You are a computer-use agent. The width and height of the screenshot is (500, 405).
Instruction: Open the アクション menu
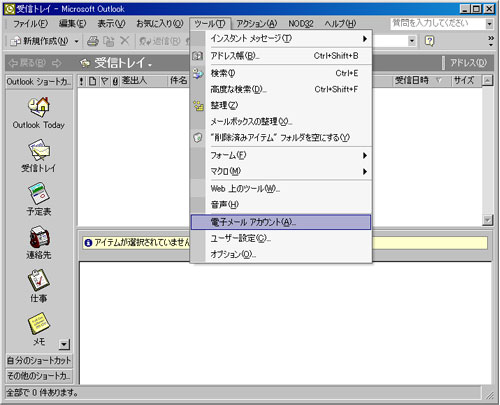(257, 24)
